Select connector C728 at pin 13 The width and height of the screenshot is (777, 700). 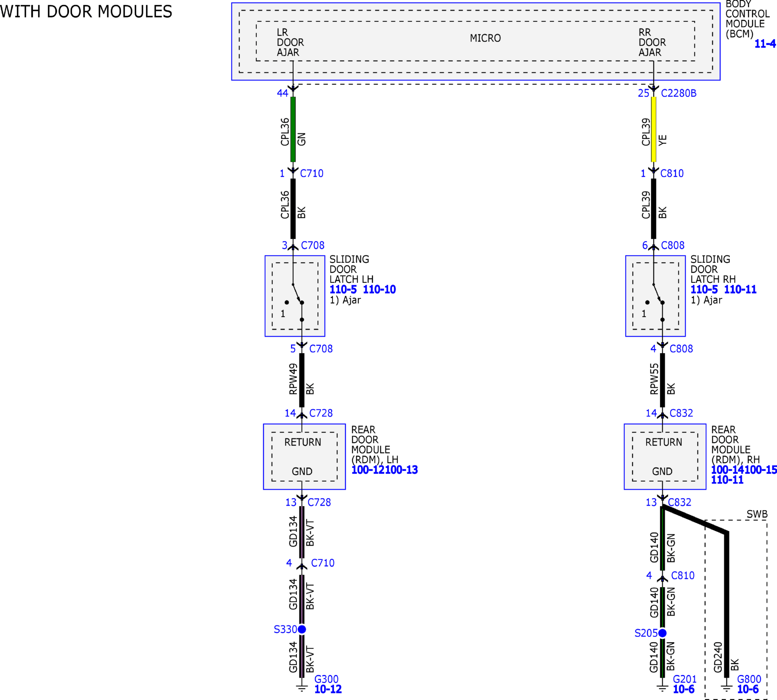[319, 502]
